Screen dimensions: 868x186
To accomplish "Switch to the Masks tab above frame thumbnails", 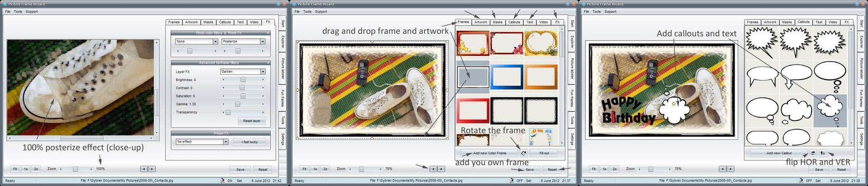I will (498, 22).
